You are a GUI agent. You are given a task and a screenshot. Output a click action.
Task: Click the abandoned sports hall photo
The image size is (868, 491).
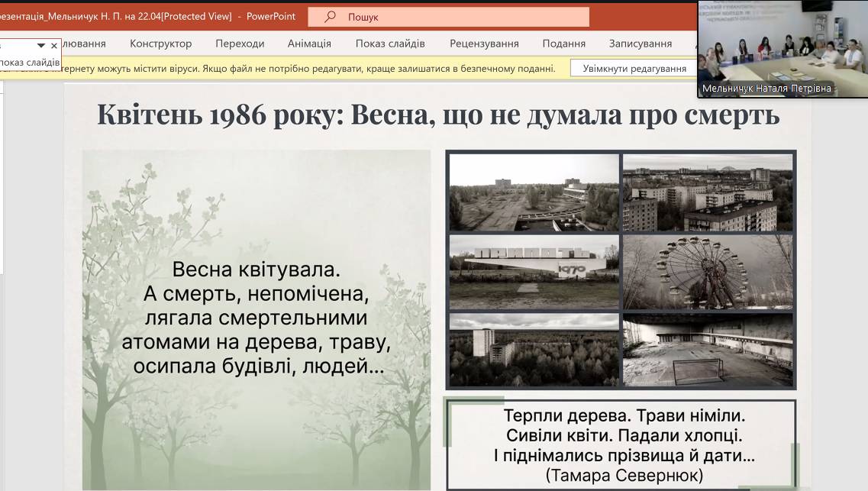[708, 349]
